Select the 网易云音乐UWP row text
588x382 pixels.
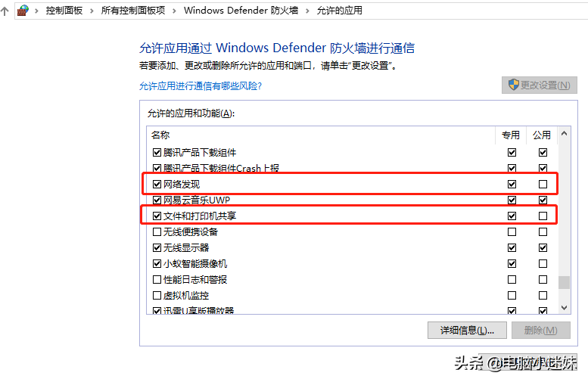pos(197,200)
